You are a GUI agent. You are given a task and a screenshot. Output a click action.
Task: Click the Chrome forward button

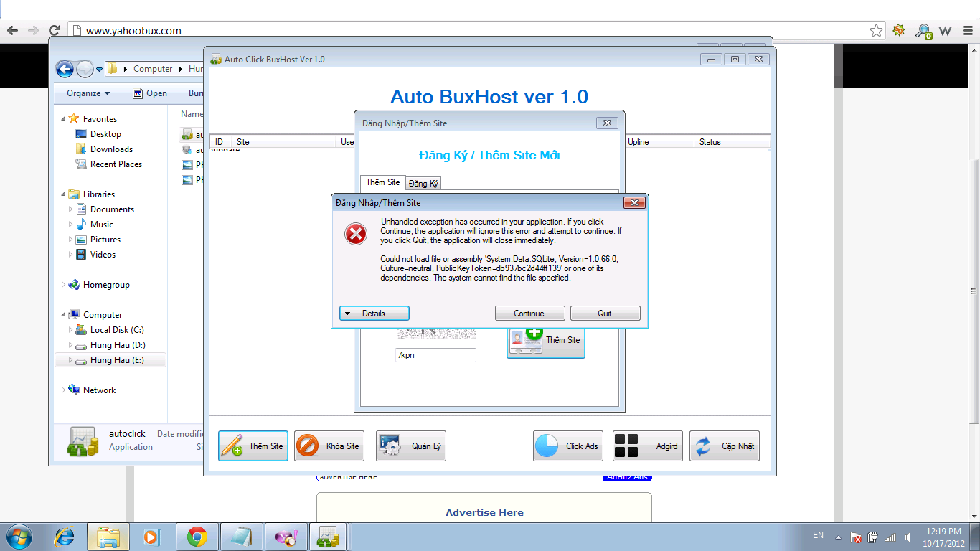(x=33, y=31)
